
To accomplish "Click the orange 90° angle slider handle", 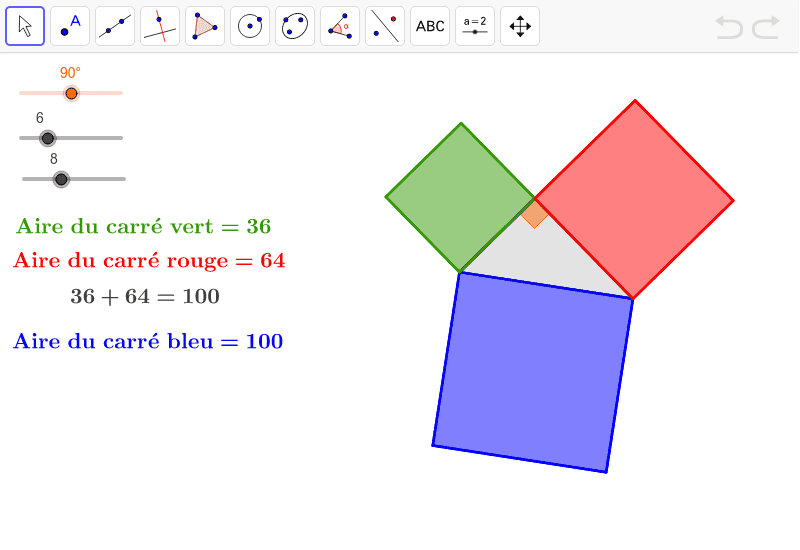I will [x=71, y=93].
